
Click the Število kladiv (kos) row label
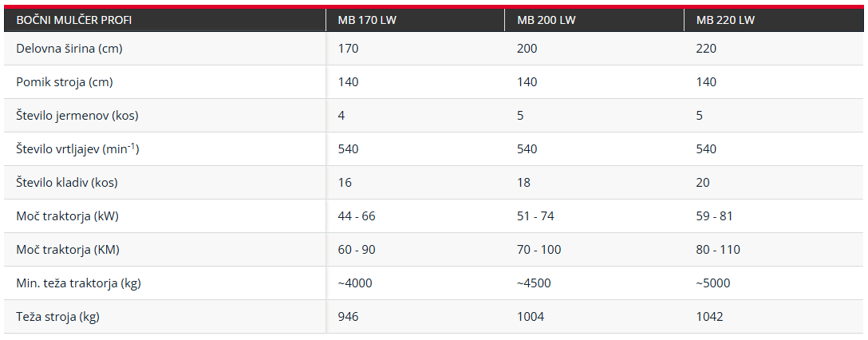[x=67, y=183]
